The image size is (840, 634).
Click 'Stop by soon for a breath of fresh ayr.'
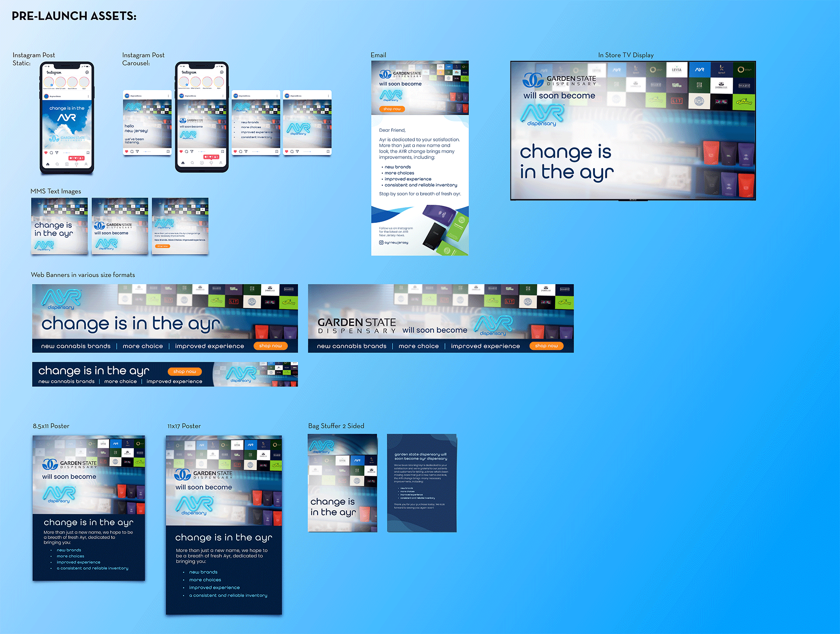point(420,194)
